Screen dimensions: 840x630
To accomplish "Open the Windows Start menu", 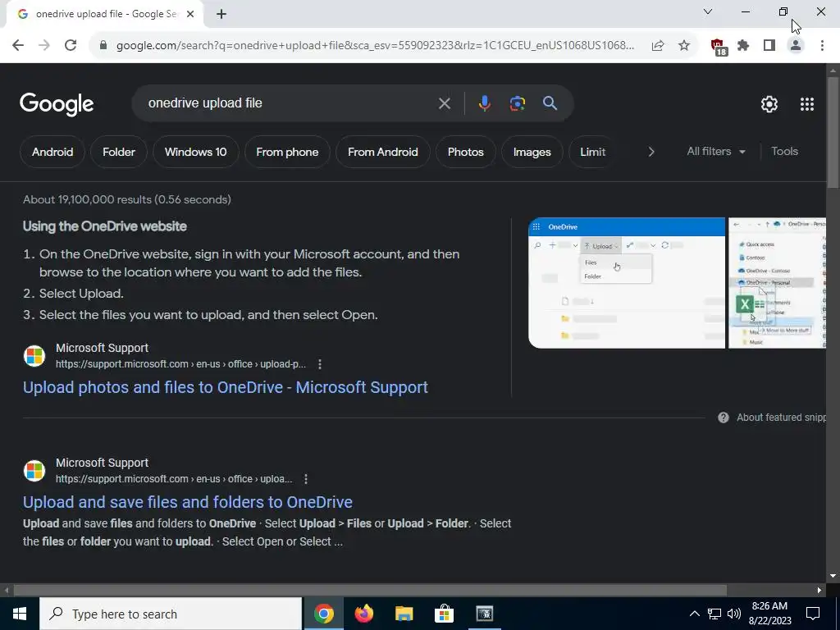I will pyautogui.click(x=20, y=614).
